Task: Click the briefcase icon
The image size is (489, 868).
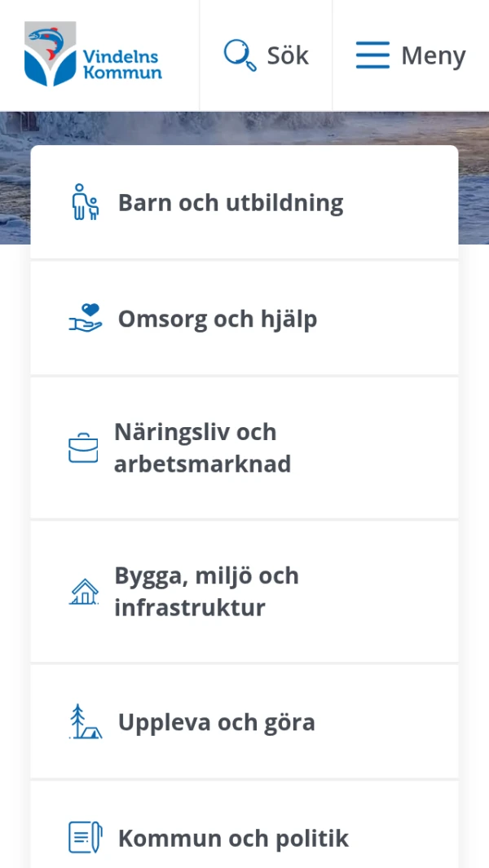Action: pos(83,448)
